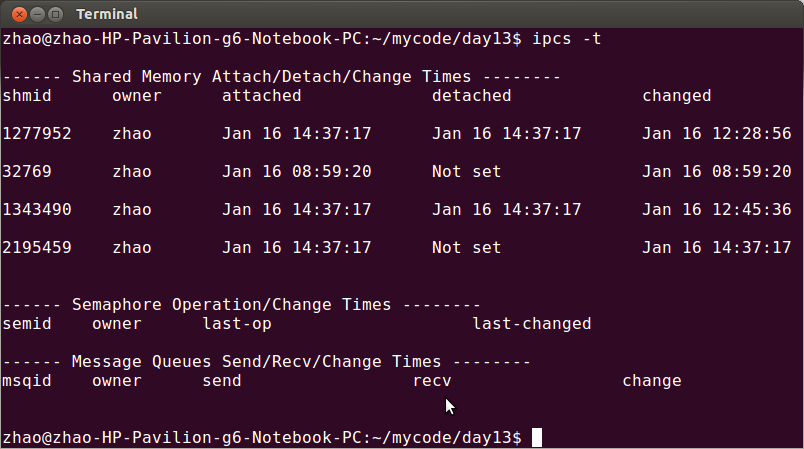This screenshot has height=449, width=804.
Task: Click the 'Not set' entry for shmid 32769
Action: point(466,172)
